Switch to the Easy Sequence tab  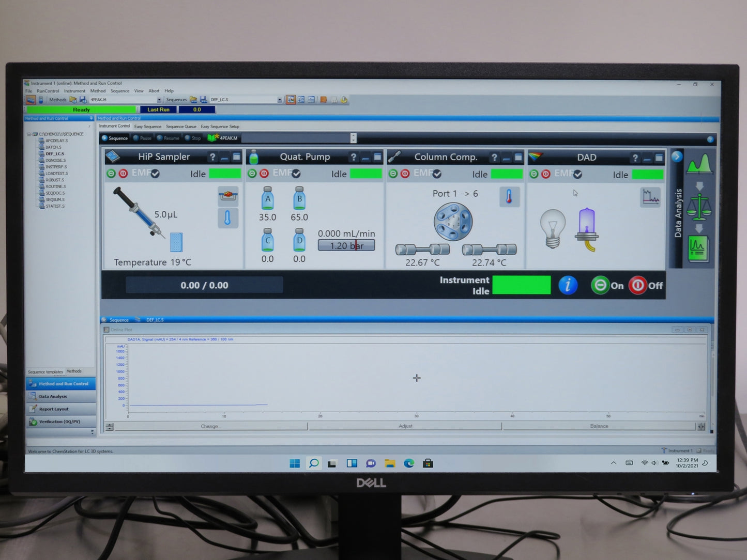click(148, 127)
